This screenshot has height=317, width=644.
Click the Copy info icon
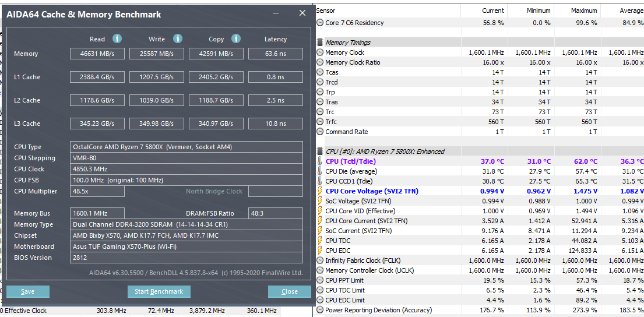236,39
